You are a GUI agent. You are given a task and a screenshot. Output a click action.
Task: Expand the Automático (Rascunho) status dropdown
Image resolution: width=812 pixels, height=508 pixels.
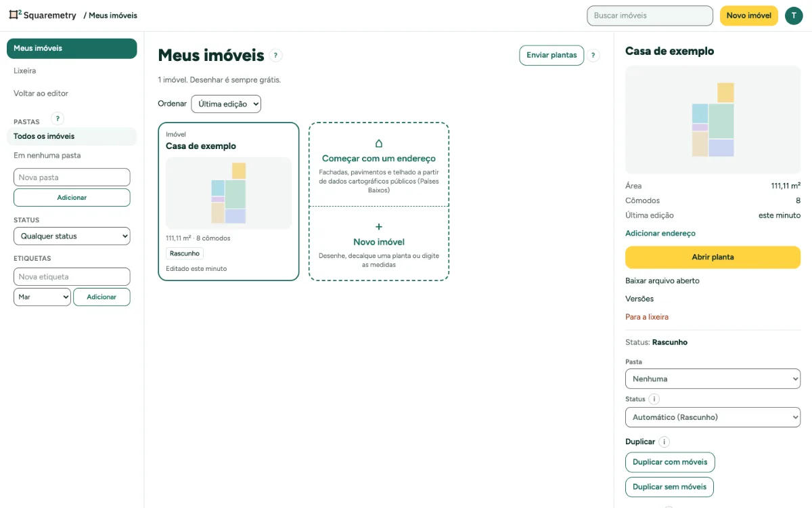[x=713, y=417]
